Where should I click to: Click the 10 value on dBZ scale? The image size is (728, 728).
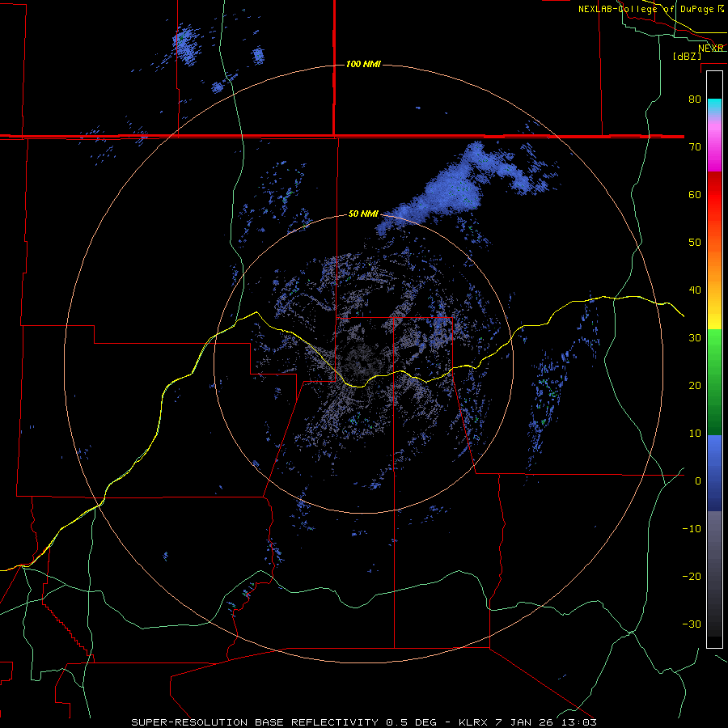(x=695, y=434)
